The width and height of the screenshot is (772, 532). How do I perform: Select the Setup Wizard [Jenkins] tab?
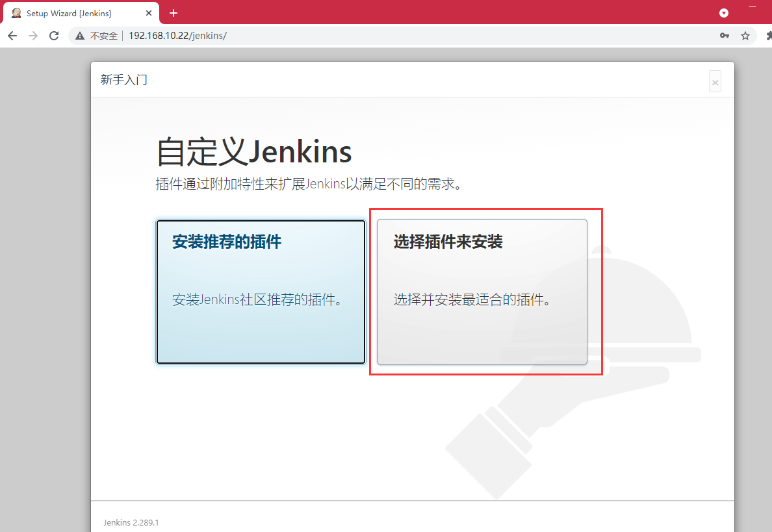click(81, 13)
